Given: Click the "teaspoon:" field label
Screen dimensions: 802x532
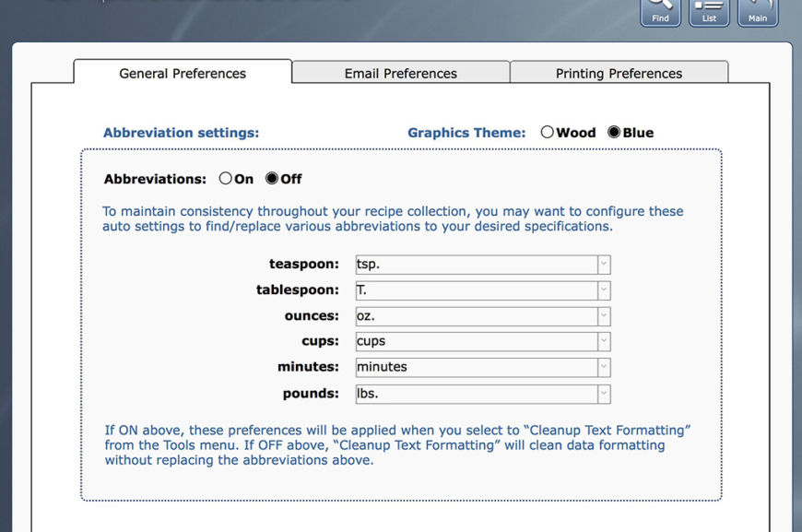Looking at the screenshot, I should 304,264.
